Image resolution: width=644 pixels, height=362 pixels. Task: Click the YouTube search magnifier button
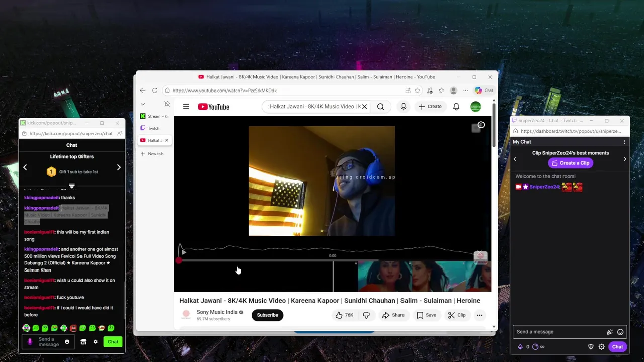[380, 107]
